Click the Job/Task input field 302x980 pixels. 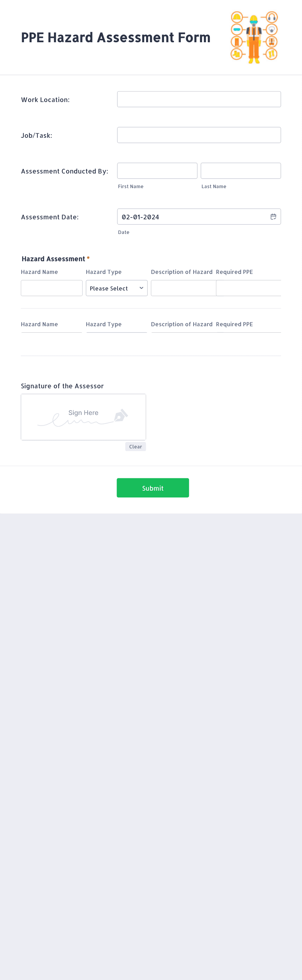click(x=198, y=135)
